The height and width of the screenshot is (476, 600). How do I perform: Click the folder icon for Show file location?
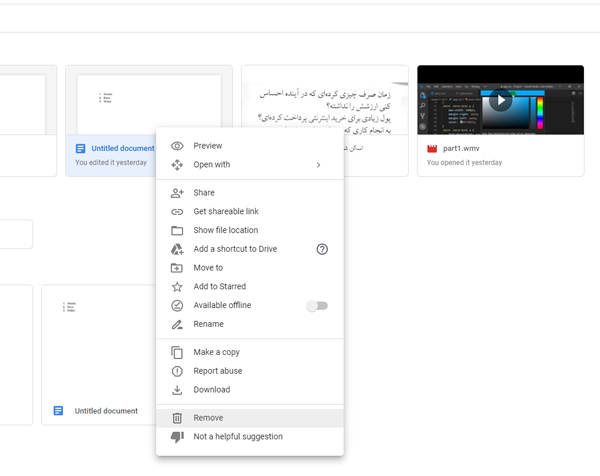[177, 230]
